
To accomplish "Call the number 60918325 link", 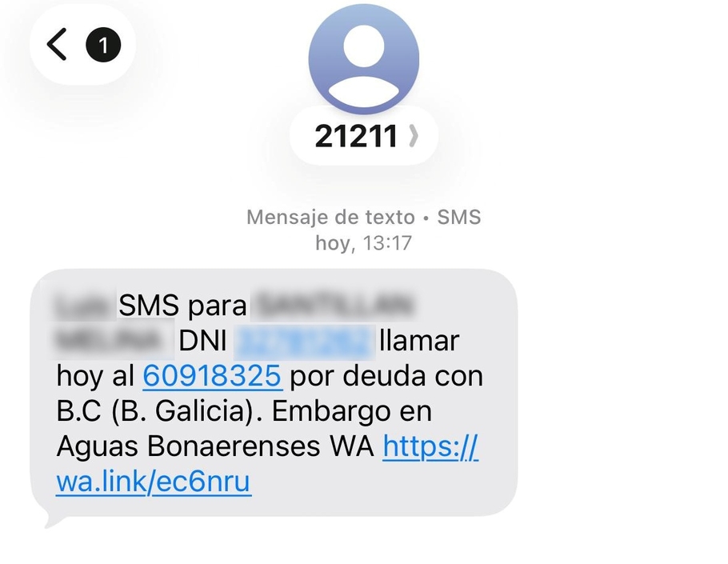I will [x=212, y=375].
